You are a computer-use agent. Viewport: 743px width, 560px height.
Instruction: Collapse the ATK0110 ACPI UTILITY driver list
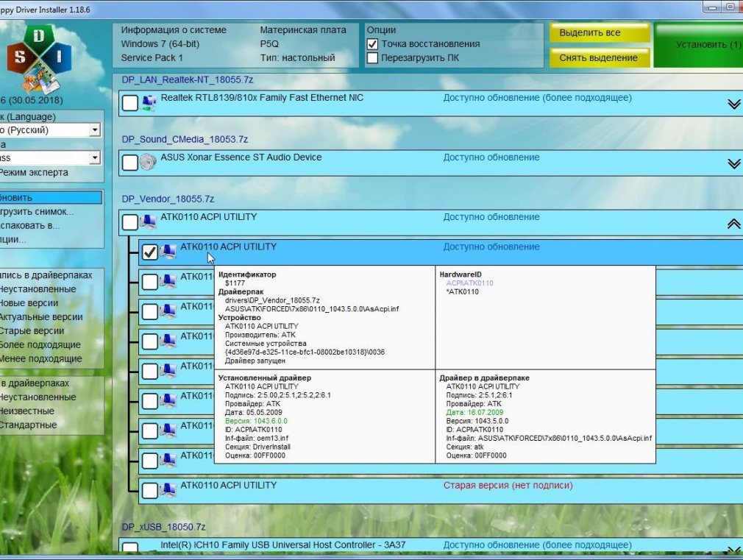(x=733, y=223)
